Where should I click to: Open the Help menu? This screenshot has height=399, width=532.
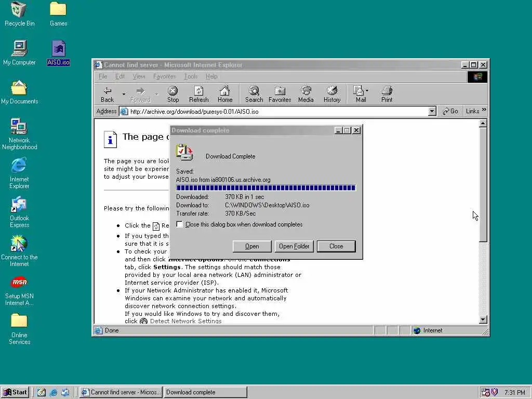tap(211, 76)
